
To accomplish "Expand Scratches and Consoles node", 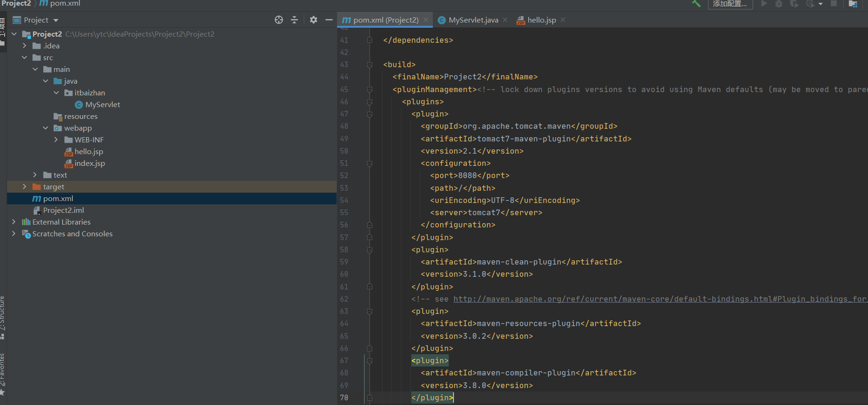I will click(x=14, y=234).
